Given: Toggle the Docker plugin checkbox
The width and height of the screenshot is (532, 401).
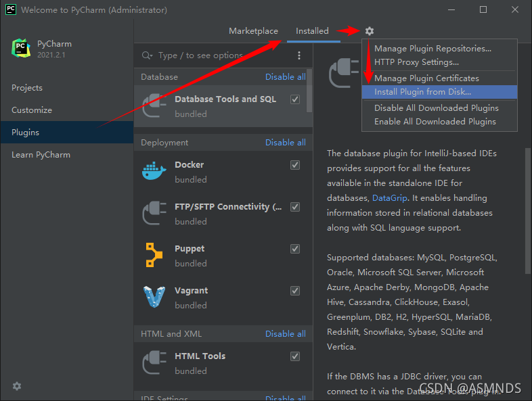Looking at the screenshot, I should (295, 165).
